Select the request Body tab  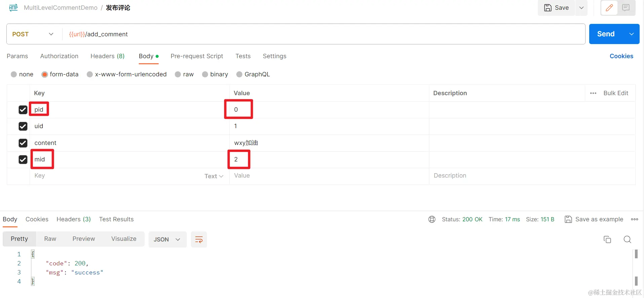tap(149, 56)
